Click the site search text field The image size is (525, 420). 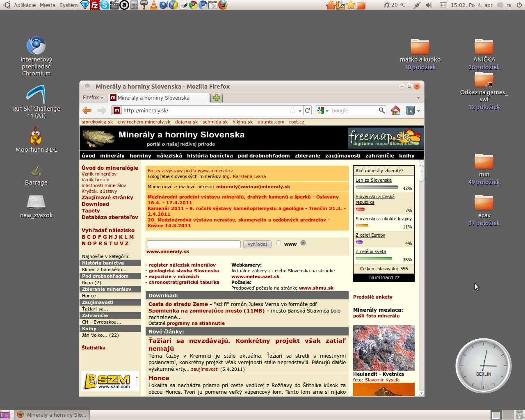pyautogui.click(x=194, y=244)
